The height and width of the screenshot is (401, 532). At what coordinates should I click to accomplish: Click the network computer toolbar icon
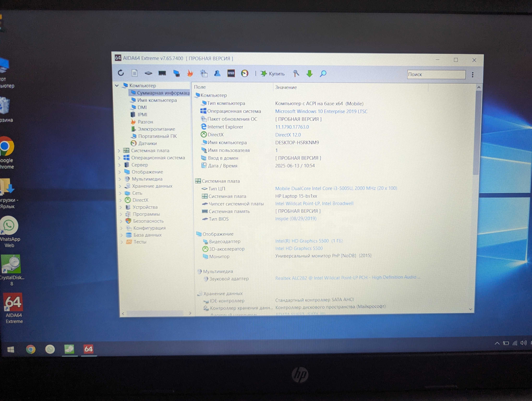pyautogui.click(x=177, y=73)
